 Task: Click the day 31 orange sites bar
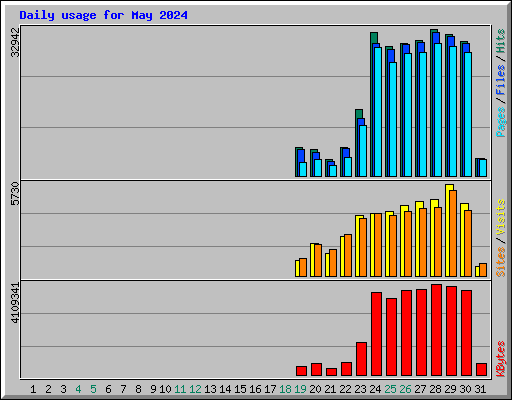pyautogui.click(x=483, y=270)
